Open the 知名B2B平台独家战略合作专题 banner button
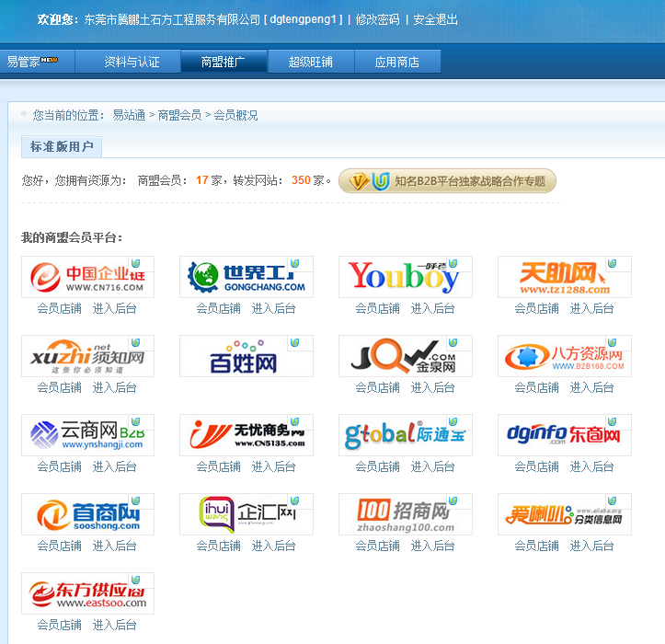The width and height of the screenshot is (665, 644). (x=447, y=180)
